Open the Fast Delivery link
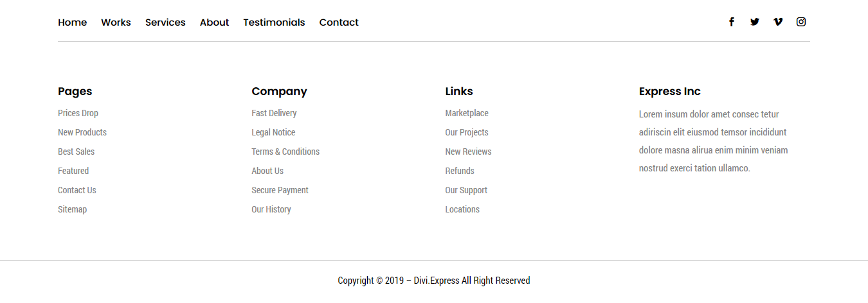This screenshot has height=303, width=868. click(274, 113)
